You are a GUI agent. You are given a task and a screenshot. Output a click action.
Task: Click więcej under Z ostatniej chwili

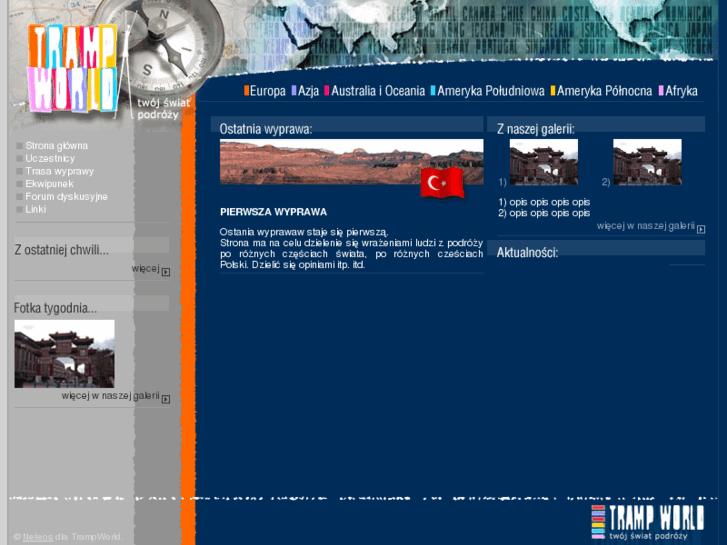pos(145,269)
